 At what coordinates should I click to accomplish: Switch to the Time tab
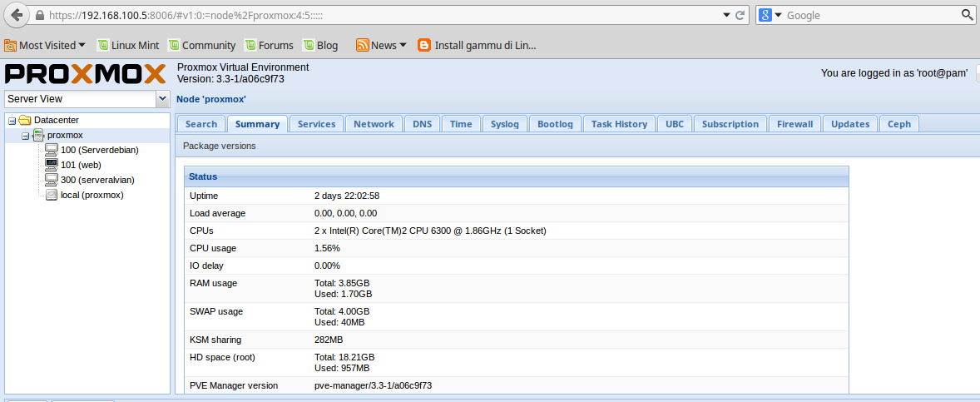[x=461, y=124]
